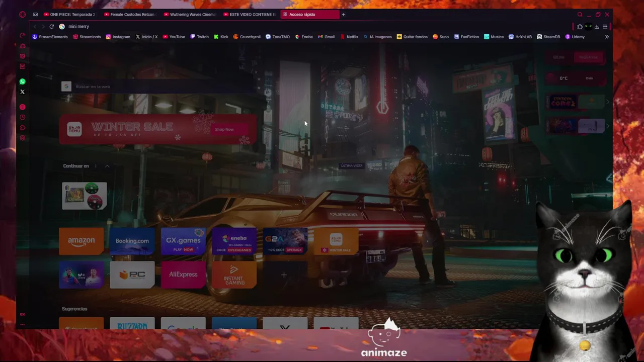Open the GX.games speed dial tile
Viewport: 644px width, 362px height.
[x=183, y=241]
